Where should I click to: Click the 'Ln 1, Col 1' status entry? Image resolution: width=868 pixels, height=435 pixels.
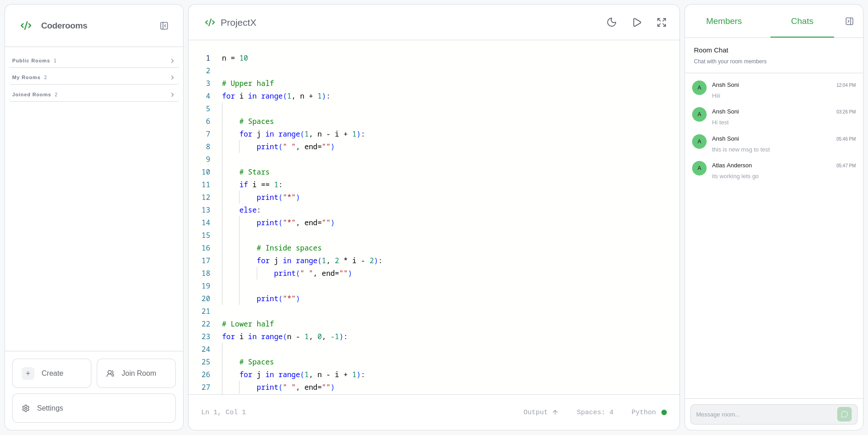click(223, 412)
